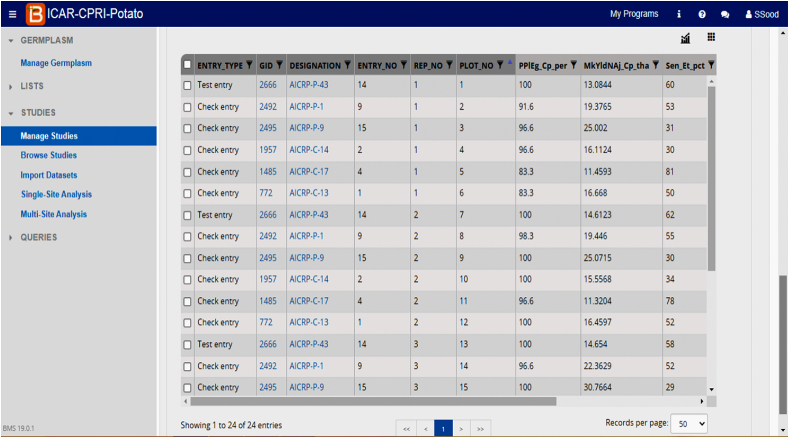Screen dimensions: 789x438
Task: Click the chart visualization icon above table
Action: tap(686, 38)
